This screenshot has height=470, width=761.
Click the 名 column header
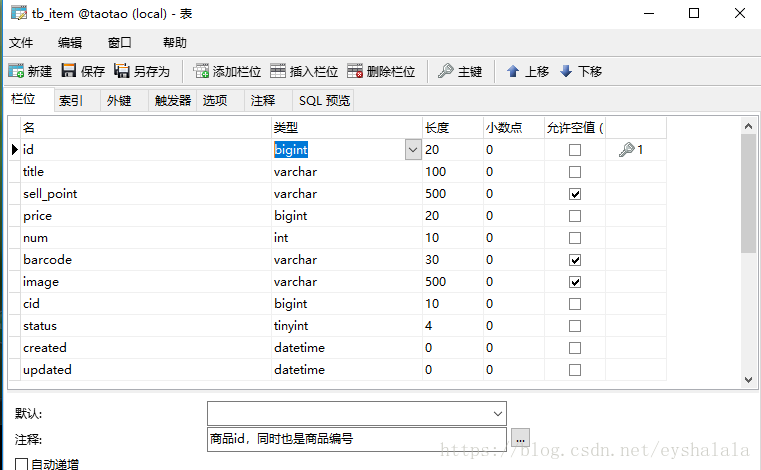tap(146, 128)
